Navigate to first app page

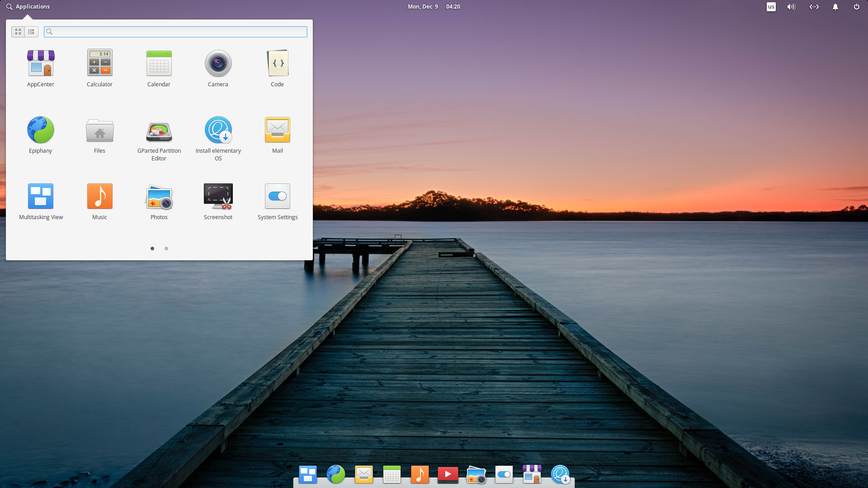tap(153, 249)
